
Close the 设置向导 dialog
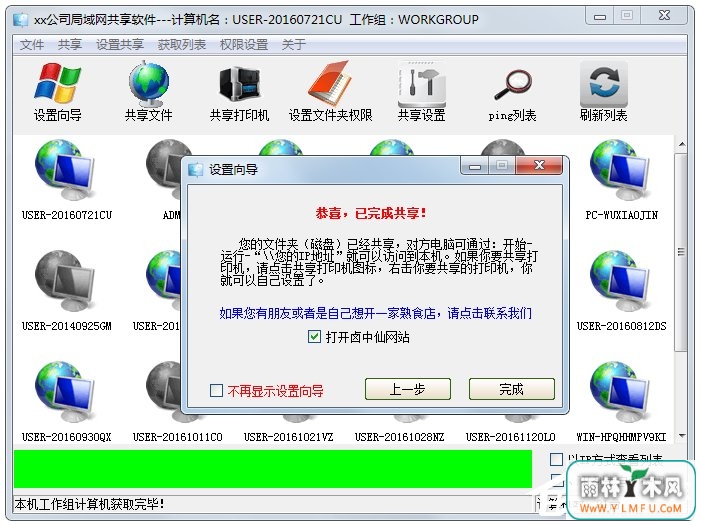540,165
